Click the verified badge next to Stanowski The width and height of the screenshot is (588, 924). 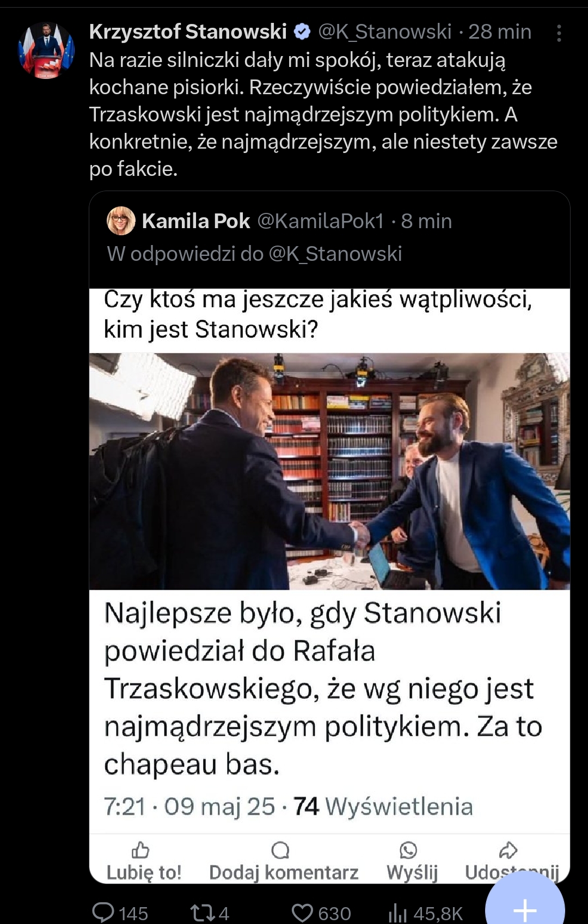[x=302, y=32]
